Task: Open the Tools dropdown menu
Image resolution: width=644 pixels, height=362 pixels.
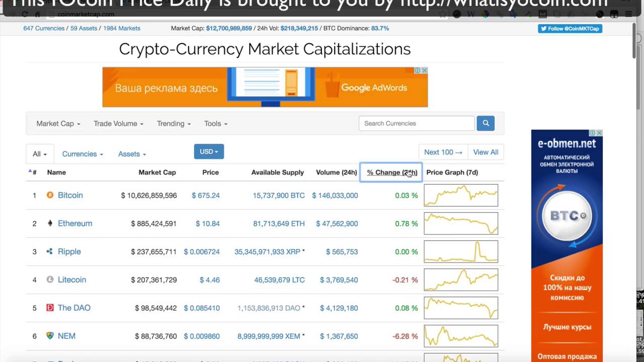Action: (216, 124)
